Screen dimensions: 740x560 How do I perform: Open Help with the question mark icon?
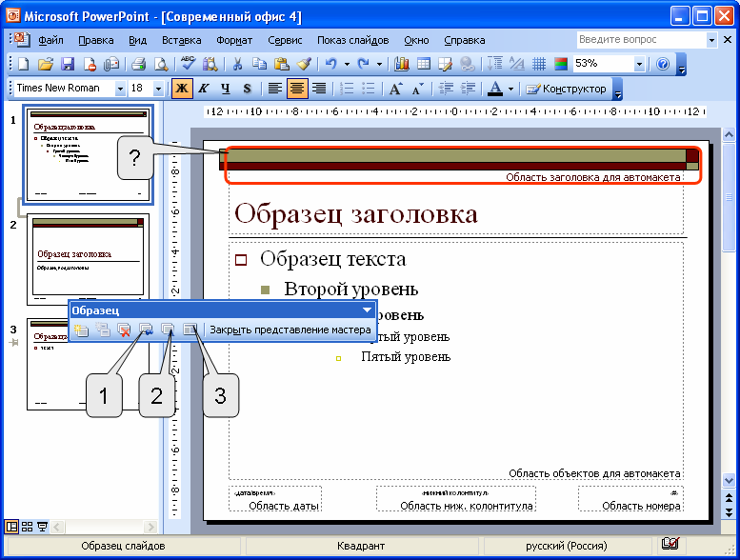pos(663,64)
